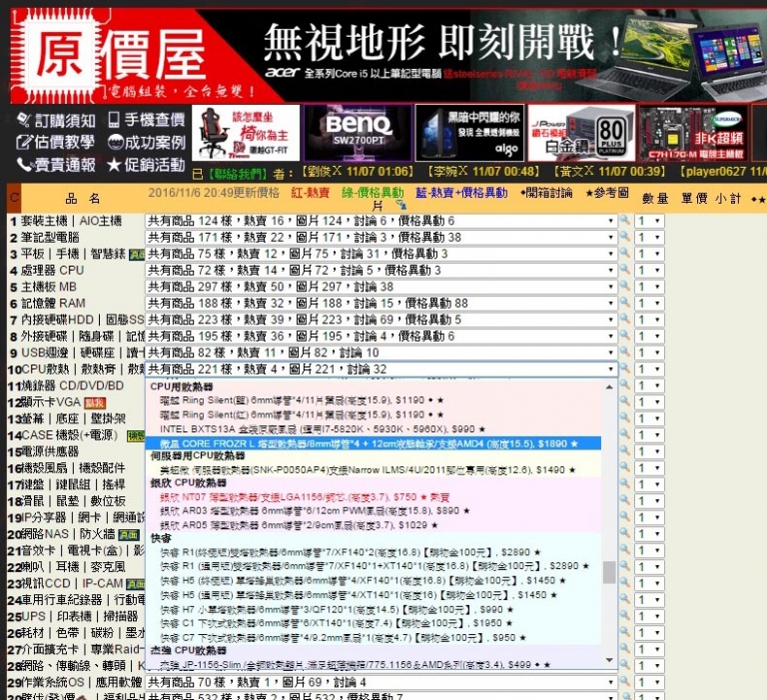767x700 pixels.
Task: Click the 80 Plus 白金鑽 power supply banner
Action: coord(581,133)
